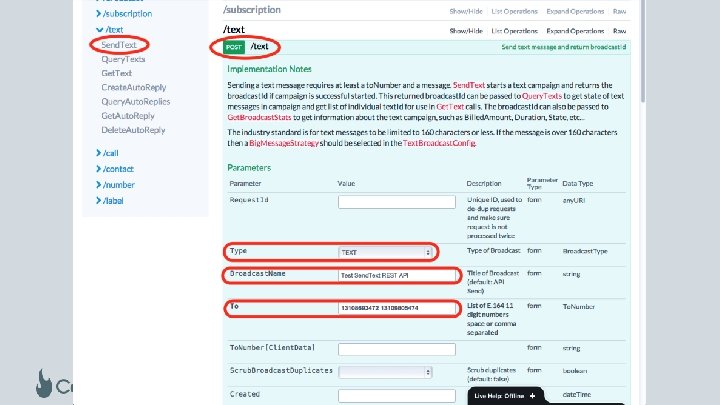Click List Operations in the /text row
720x405 pixels.
pos(514,31)
